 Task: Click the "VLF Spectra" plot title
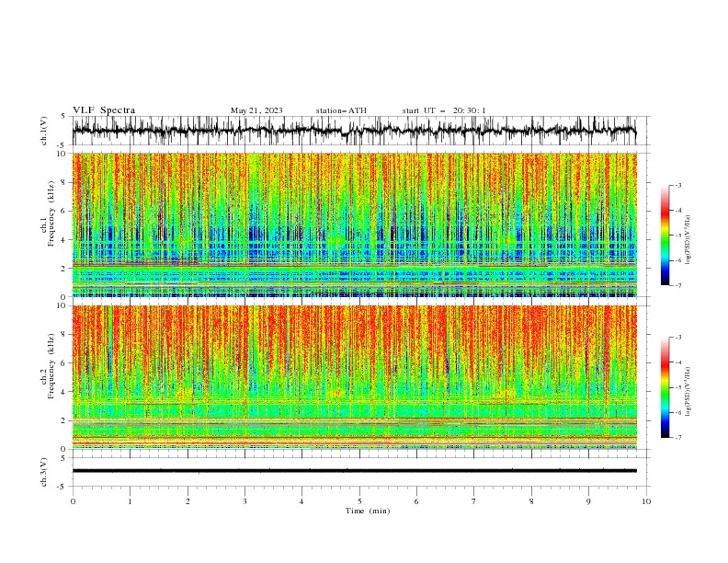click(x=104, y=110)
